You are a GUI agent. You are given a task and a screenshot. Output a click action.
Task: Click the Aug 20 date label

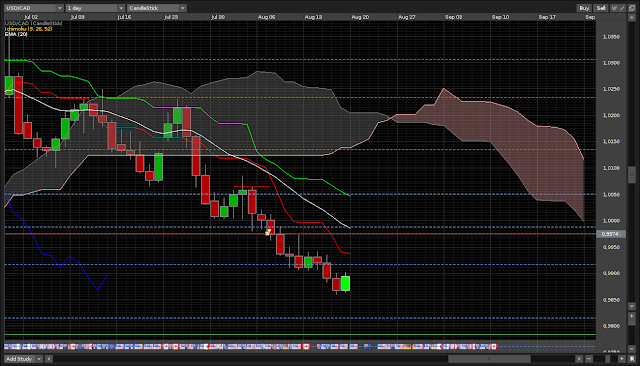[360, 17]
